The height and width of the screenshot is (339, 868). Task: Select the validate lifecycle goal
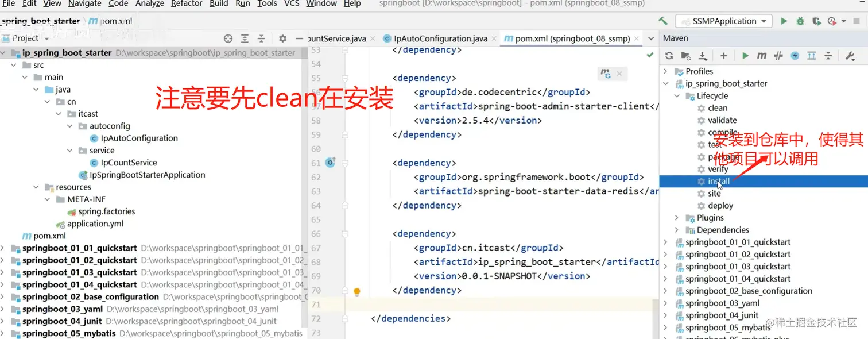coord(722,120)
